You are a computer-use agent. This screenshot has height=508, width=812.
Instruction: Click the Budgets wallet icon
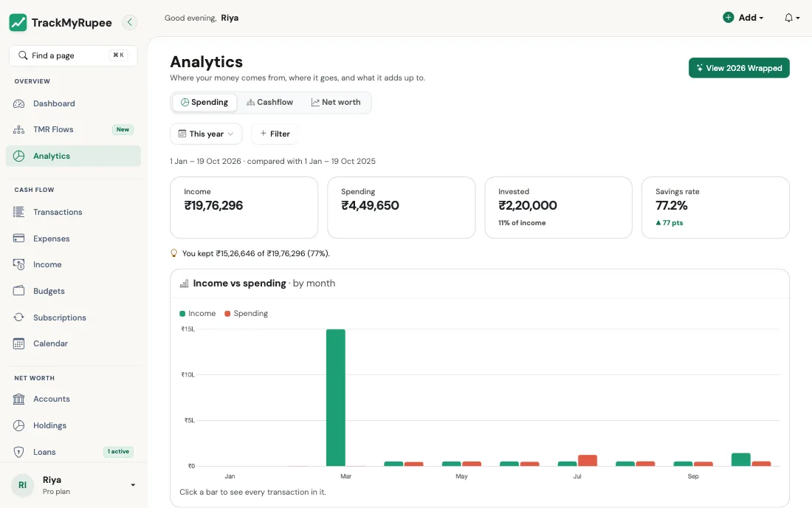point(18,290)
